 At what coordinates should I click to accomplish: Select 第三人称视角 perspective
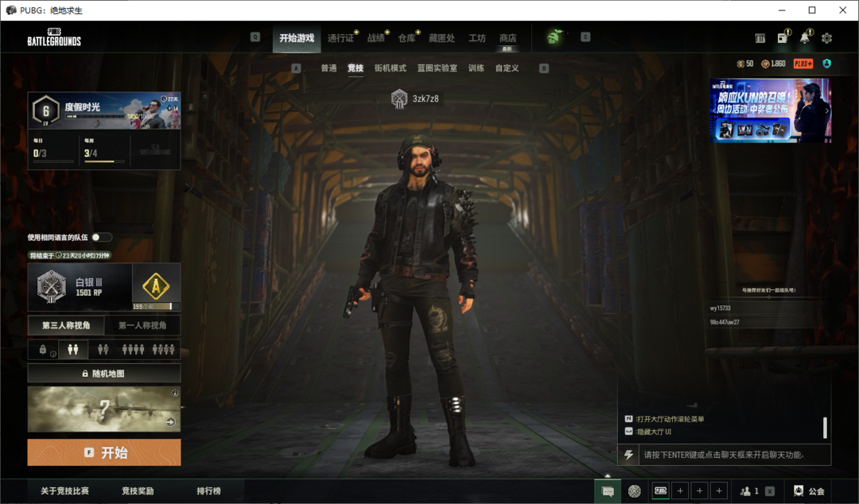tap(66, 325)
